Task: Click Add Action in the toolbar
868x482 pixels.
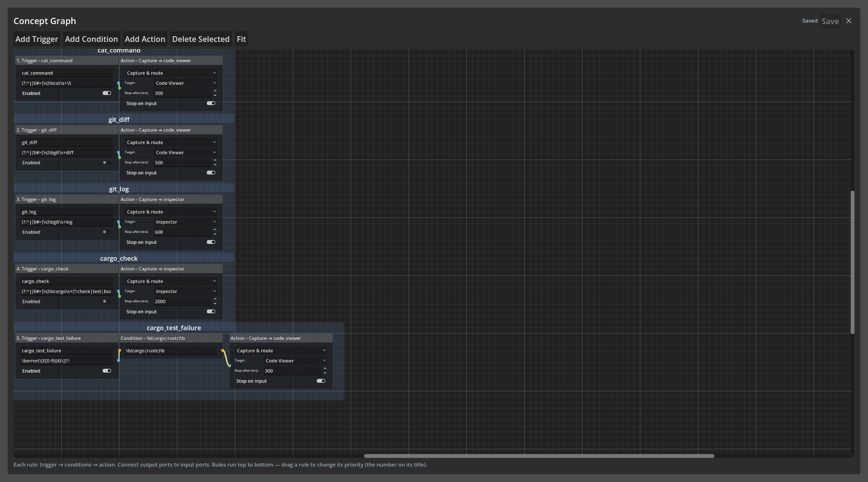Action: point(145,39)
